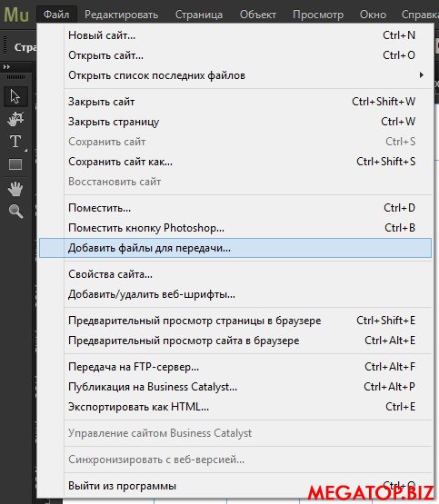The height and width of the screenshot is (504, 439).
Task: Open the Объект menu
Action: tap(258, 15)
